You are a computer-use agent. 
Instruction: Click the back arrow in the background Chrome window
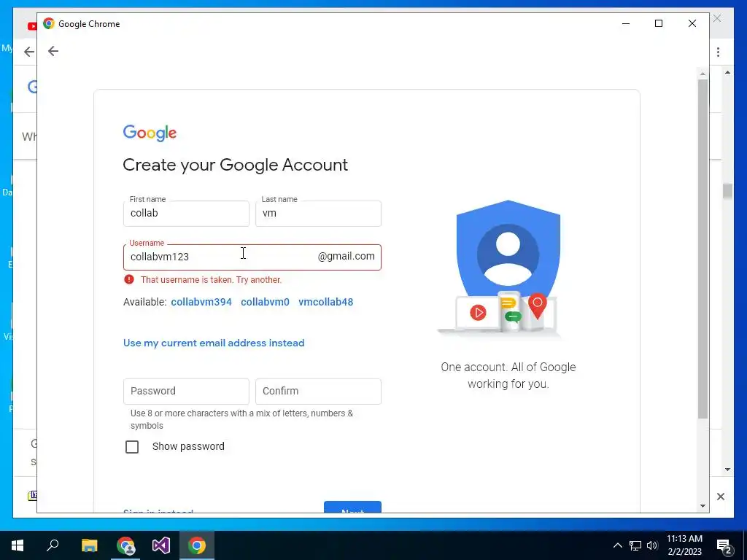pos(29,52)
